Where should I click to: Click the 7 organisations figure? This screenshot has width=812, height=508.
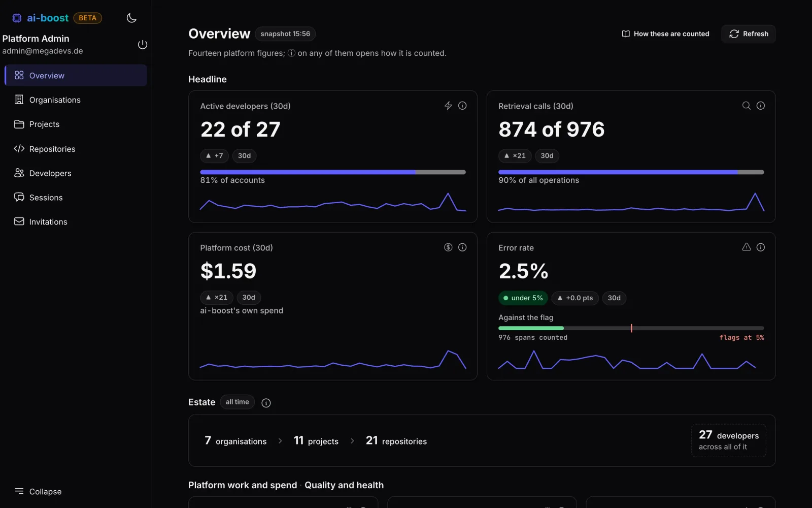pos(235,441)
